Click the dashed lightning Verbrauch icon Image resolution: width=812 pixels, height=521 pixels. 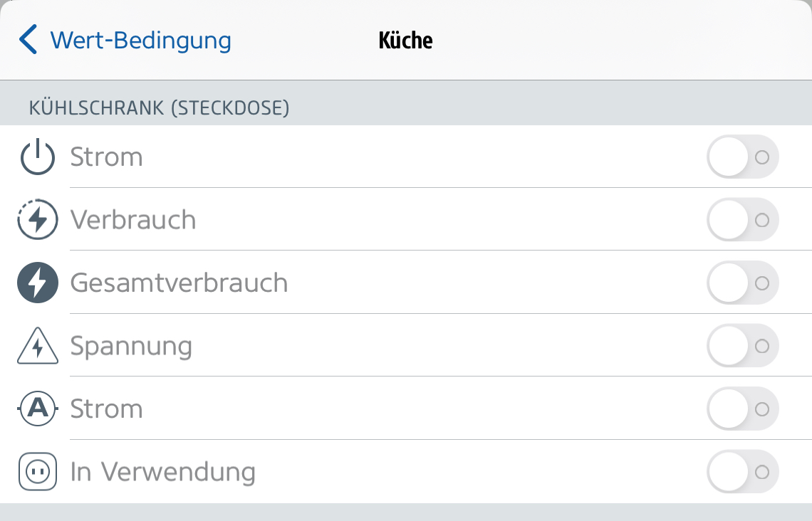(x=37, y=220)
